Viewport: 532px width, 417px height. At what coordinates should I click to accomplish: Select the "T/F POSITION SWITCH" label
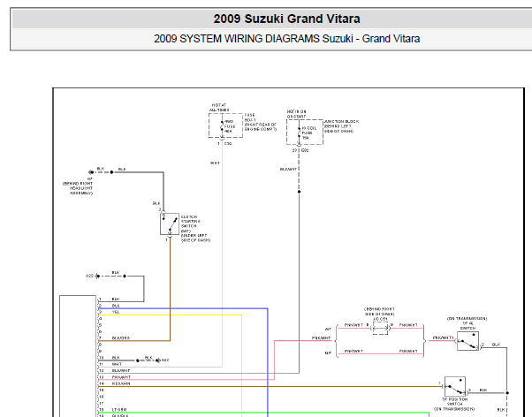click(x=454, y=402)
